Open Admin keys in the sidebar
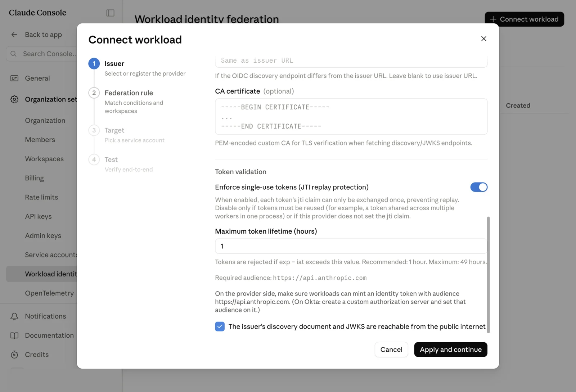The image size is (576, 392). (x=43, y=236)
